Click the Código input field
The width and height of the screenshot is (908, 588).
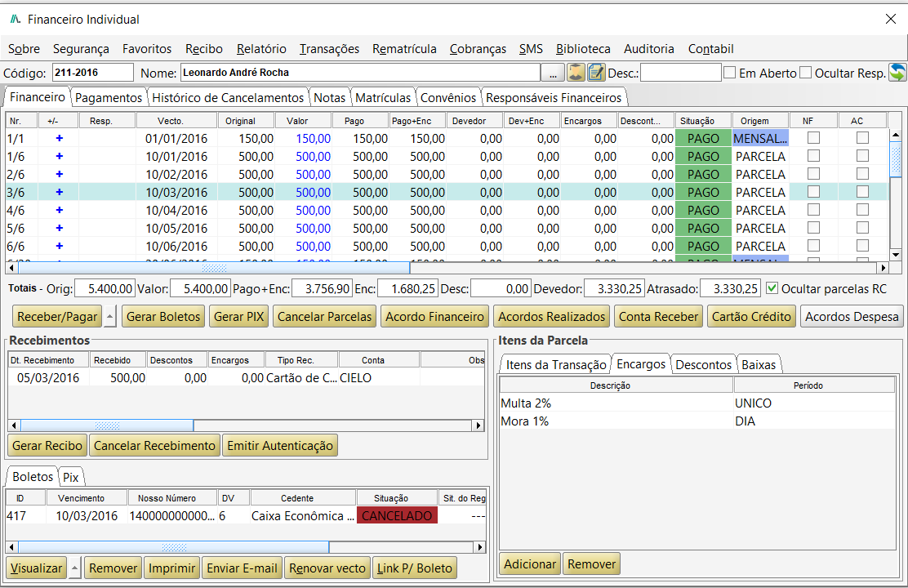(92, 73)
